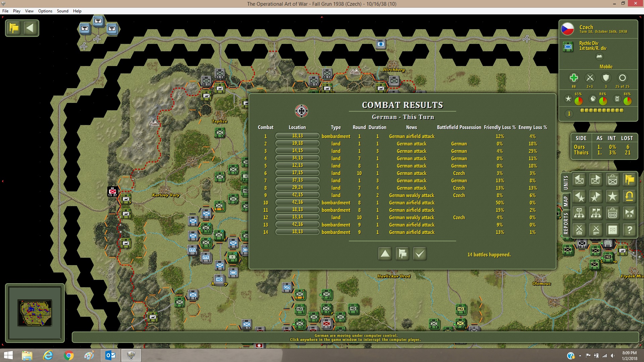This screenshot has height=362, width=644.
Task: Open the Play menu
Action: [17, 11]
